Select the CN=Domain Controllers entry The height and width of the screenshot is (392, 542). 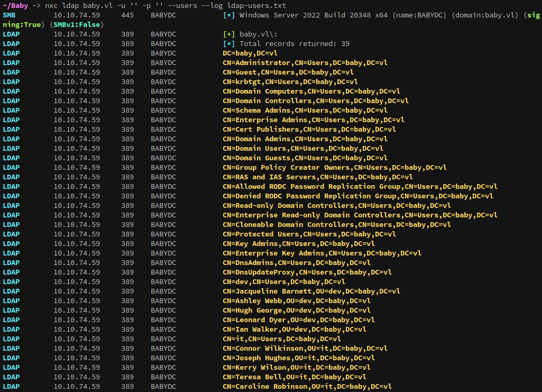316,101
